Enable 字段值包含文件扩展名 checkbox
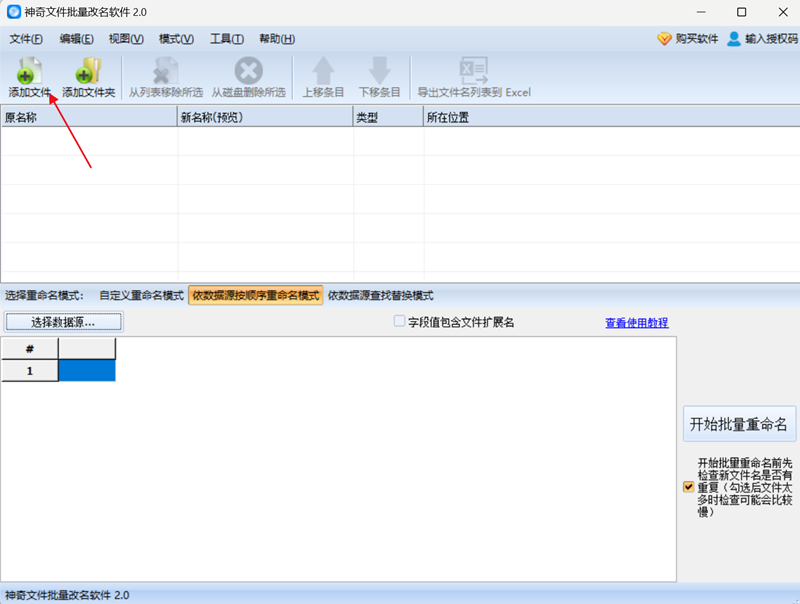Screen dimensions: 800x604 coord(399,321)
